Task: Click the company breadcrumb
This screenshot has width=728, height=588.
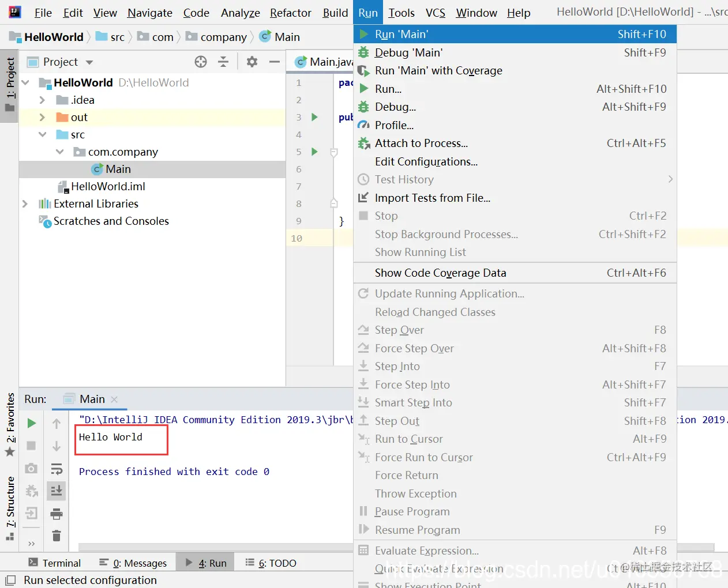Action: tap(216, 37)
